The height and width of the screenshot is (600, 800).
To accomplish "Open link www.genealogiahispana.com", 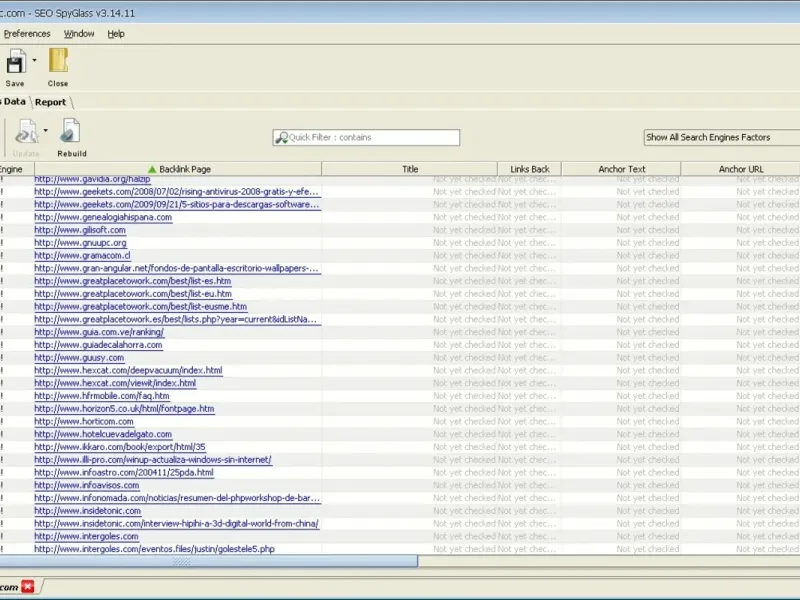I will pos(103,217).
